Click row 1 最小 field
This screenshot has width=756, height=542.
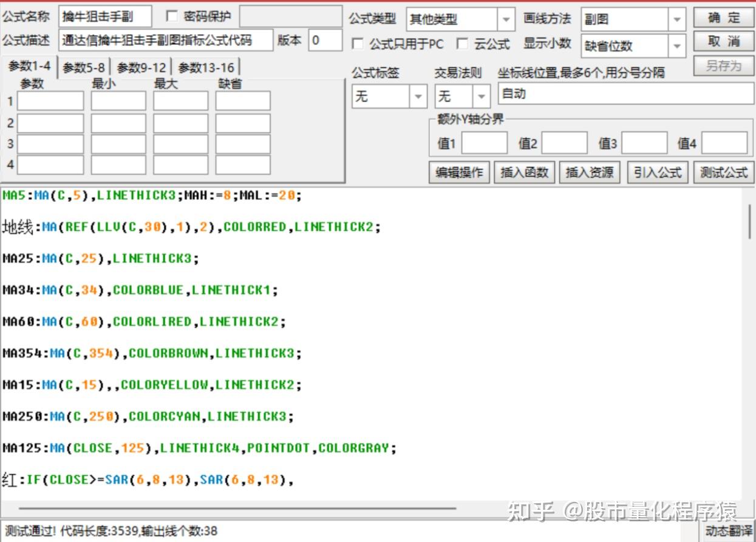(x=118, y=101)
